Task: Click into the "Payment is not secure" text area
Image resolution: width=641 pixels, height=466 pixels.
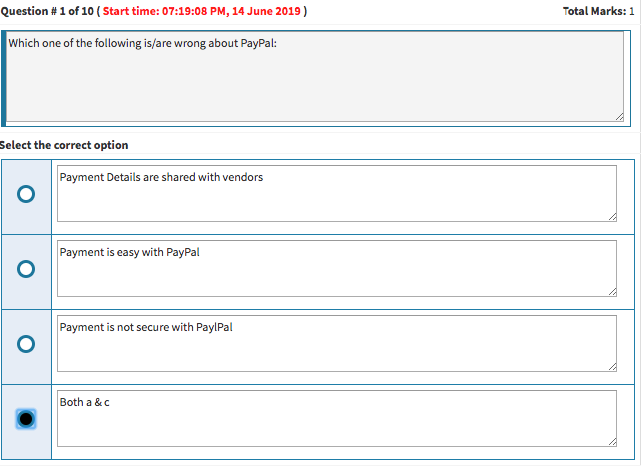Action: (336, 344)
